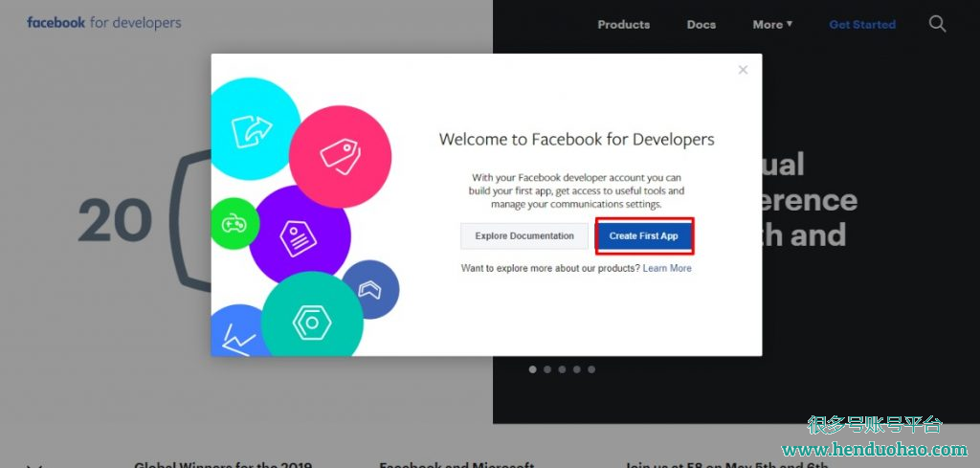Open the search magnifier icon
Viewport: 980px width, 468px height.
pyautogui.click(x=937, y=24)
